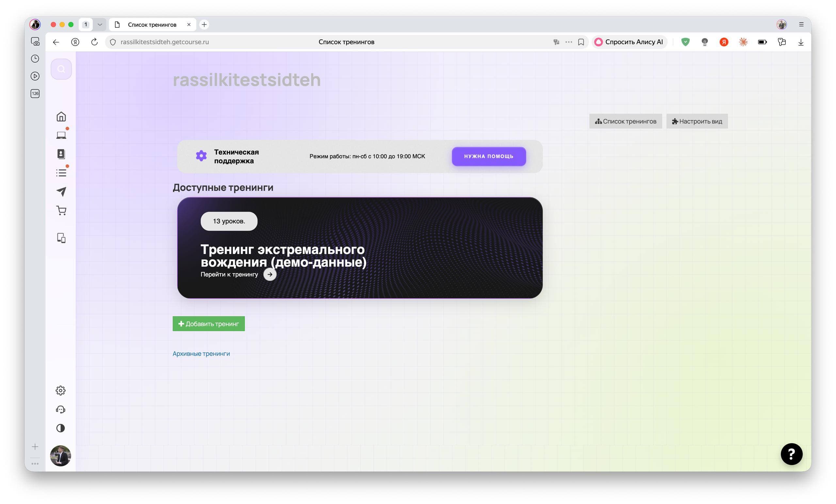Image resolution: width=836 pixels, height=504 pixels.
Task: Click the browser back arrow
Action: (56, 42)
